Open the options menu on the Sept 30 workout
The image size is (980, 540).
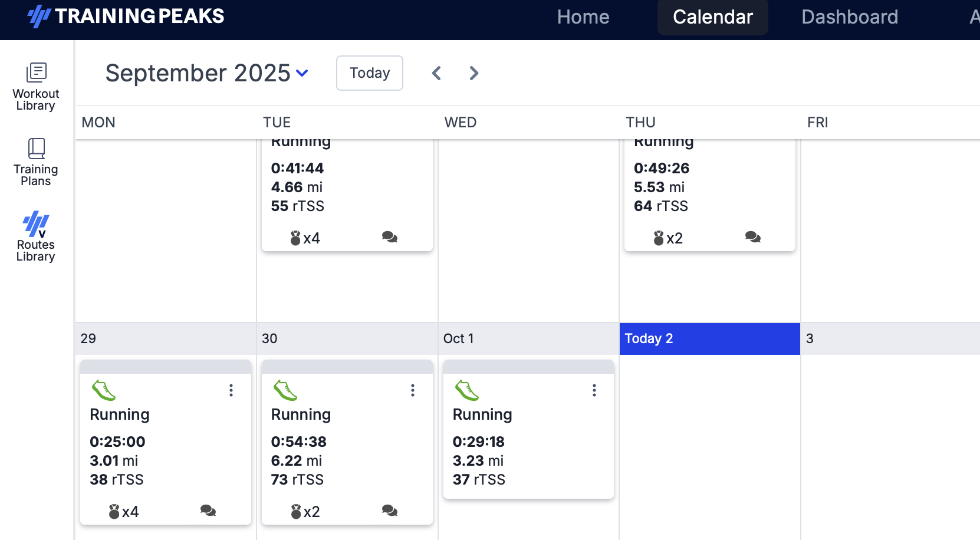pos(412,390)
